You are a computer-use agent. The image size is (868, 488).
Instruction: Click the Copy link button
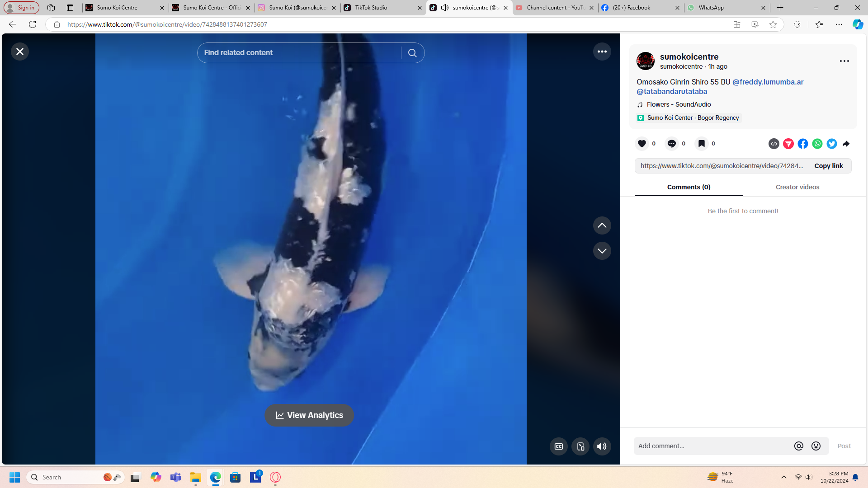(828, 166)
